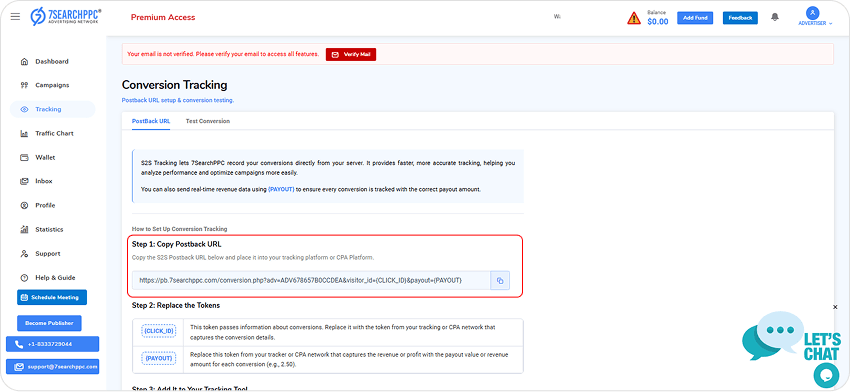
Task: Click the Help & Guide question icon
Action: [x=24, y=278]
